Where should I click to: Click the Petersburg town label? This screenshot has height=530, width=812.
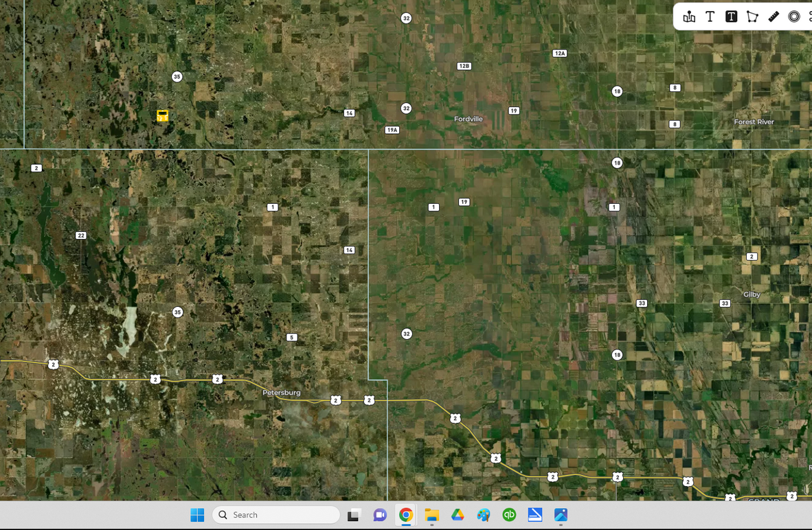point(281,393)
